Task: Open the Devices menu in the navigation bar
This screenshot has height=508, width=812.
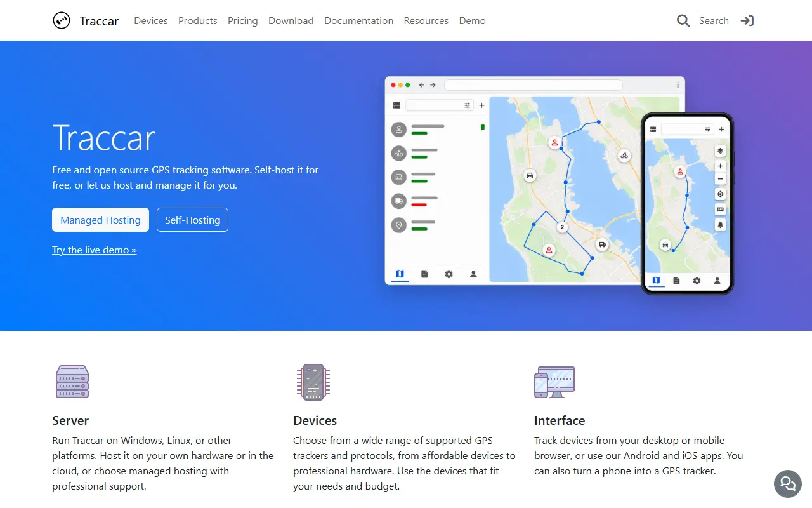Action: [151, 21]
